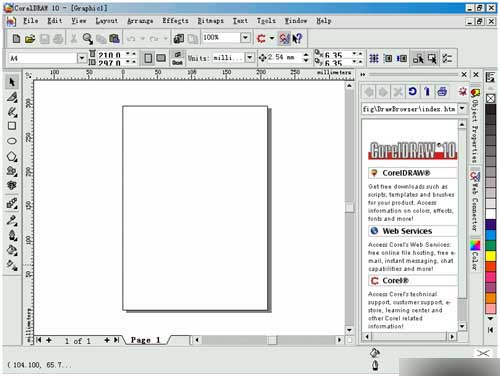Click the vertical canvas scrollbar thumb

pyautogui.click(x=349, y=207)
